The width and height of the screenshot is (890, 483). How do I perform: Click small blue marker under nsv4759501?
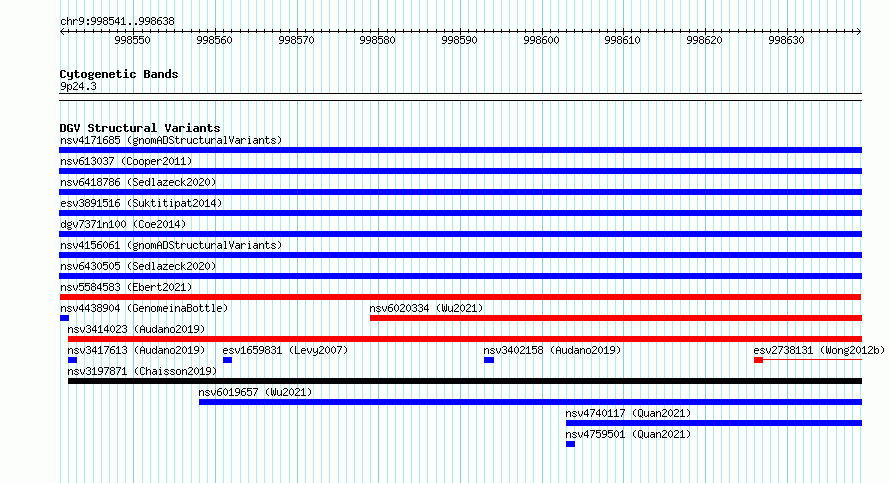(x=570, y=444)
